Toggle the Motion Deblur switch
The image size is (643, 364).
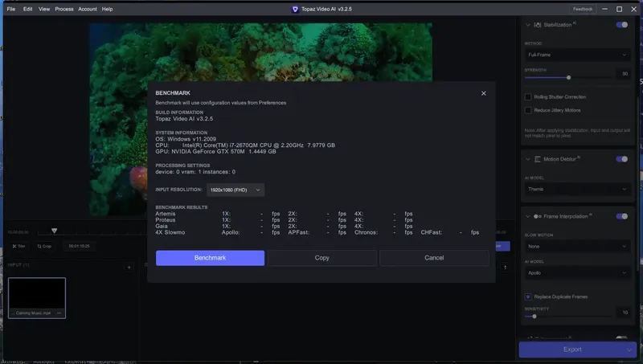click(621, 159)
